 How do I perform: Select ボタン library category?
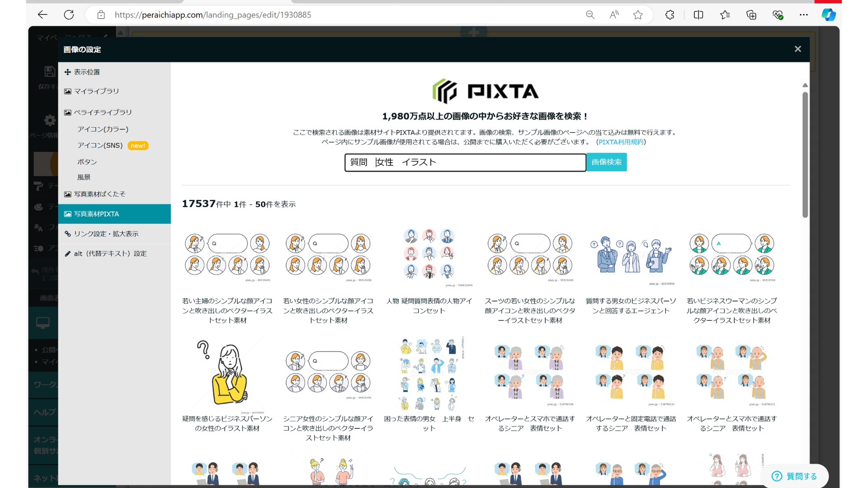pos(87,162)
